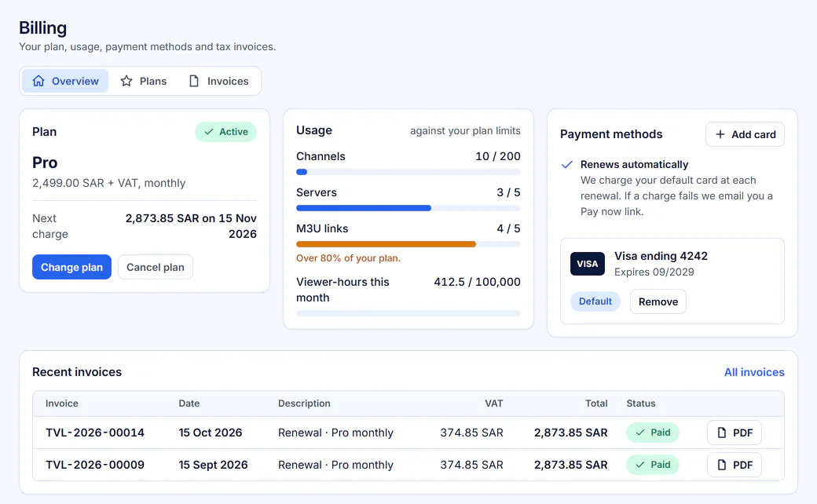Click the 'Payment methods' heading
Image resolution: width=817 pixels, height=504 pixels.
click(611, 134)
